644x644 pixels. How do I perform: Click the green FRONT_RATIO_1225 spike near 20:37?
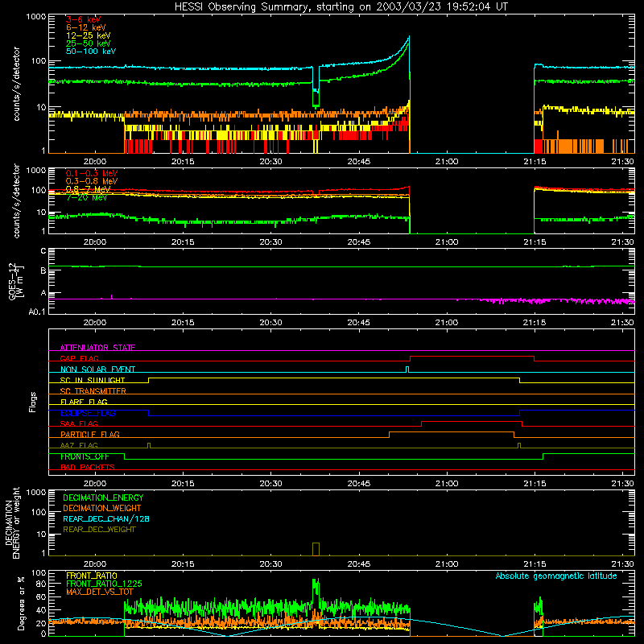click(316, 585)
